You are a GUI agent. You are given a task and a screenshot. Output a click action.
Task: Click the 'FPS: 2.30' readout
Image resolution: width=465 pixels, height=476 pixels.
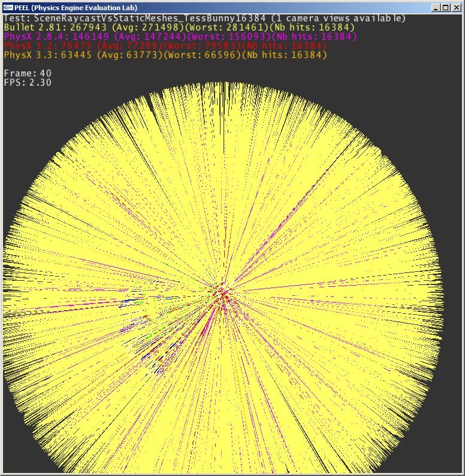(28, 83)
